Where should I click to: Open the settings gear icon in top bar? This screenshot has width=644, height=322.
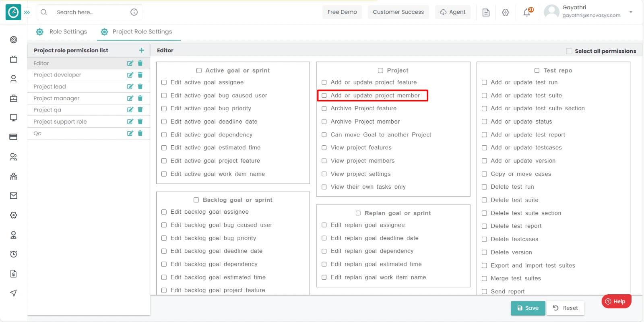point(506,12)
